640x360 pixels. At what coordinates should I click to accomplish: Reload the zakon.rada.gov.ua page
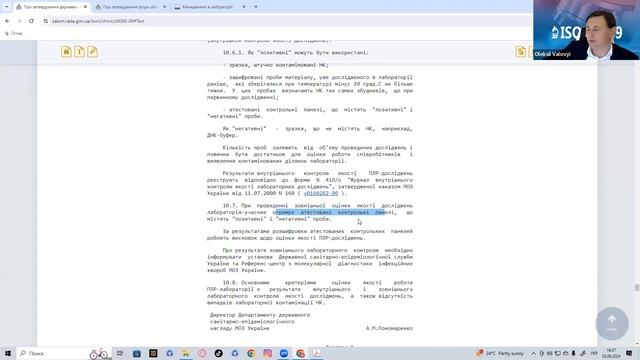pyautogui.click(x=31, y=21)
